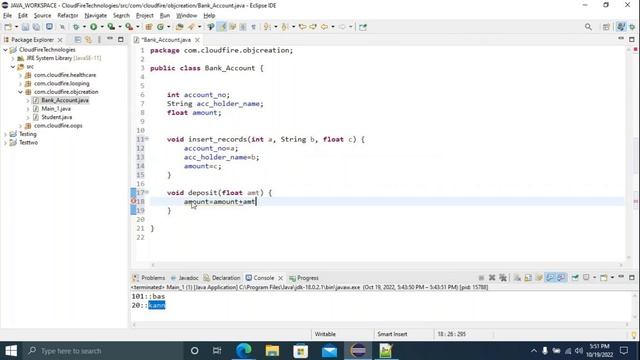The image size is (640, 360).
Task: Click the Pin Console icon
Action: 575,278
